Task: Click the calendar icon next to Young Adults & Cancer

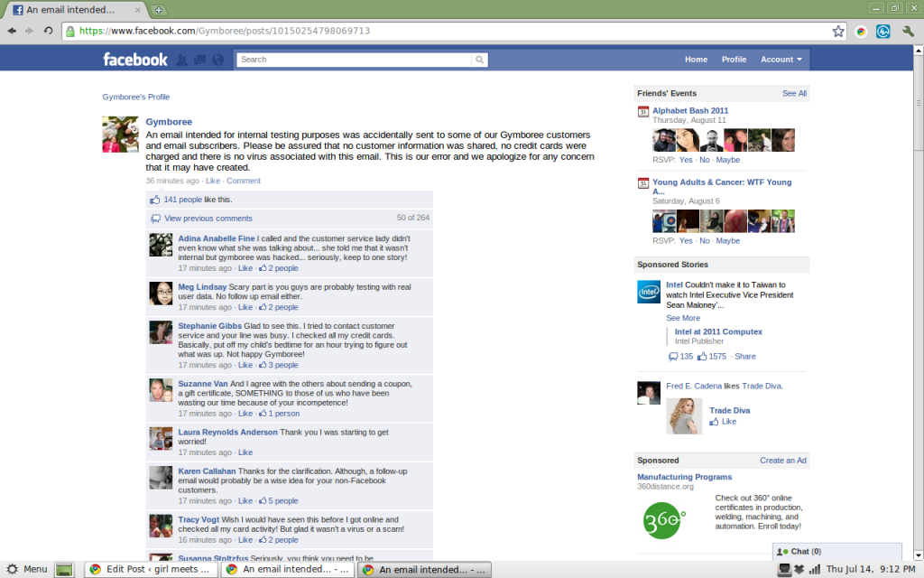Action: pyautogui.click(x=642, y=183)
